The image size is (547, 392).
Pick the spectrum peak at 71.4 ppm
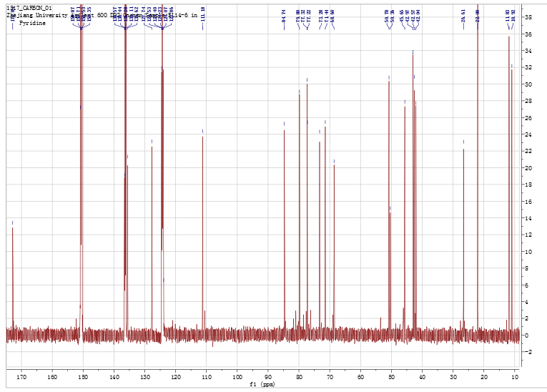point(325,229)
